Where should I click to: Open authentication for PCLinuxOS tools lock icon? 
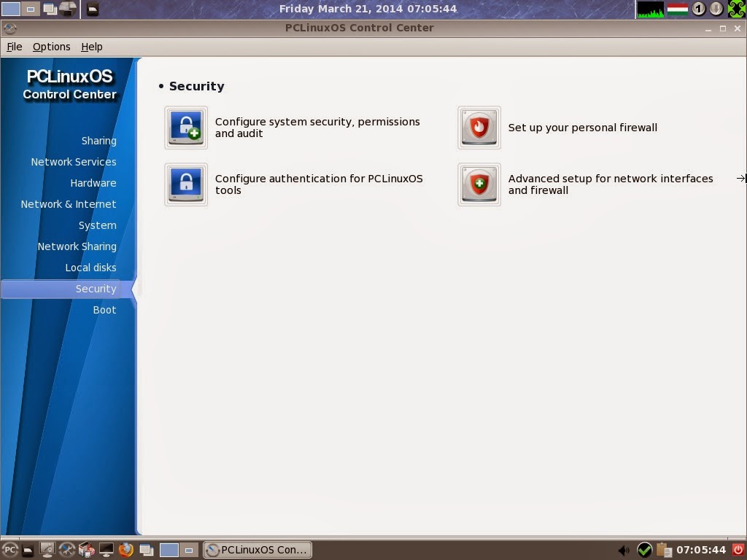[186, 184]
